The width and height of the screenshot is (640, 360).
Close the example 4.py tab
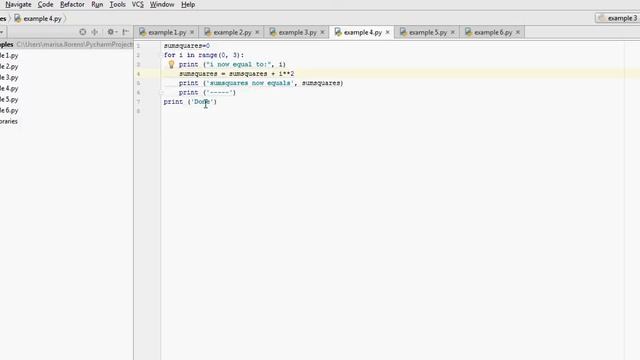(x=387, y=32)
